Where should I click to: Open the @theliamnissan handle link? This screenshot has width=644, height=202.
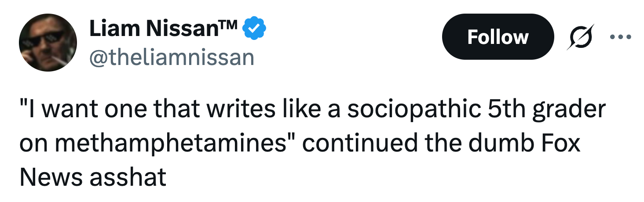click(172, 57)
